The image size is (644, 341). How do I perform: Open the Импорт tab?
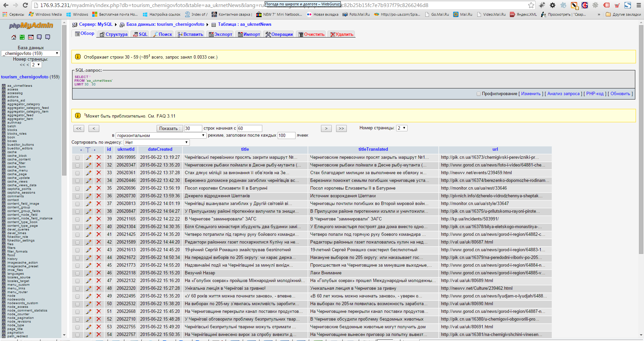pyautogui.click(x=249, y=34)
